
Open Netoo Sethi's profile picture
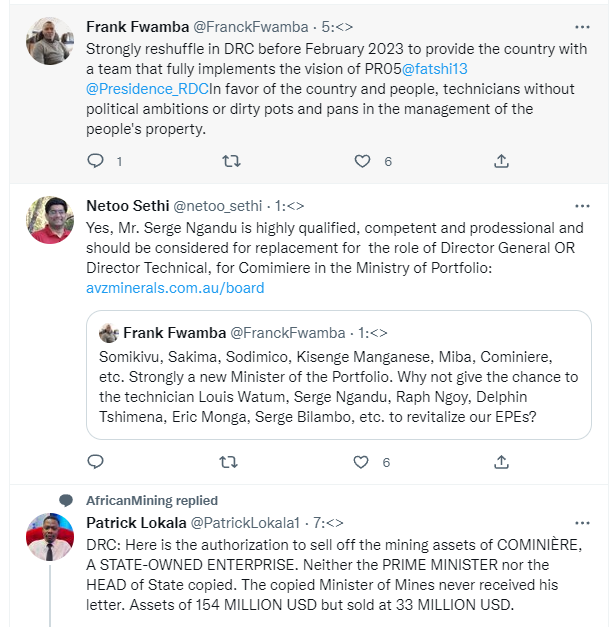(x=49, y=220)
